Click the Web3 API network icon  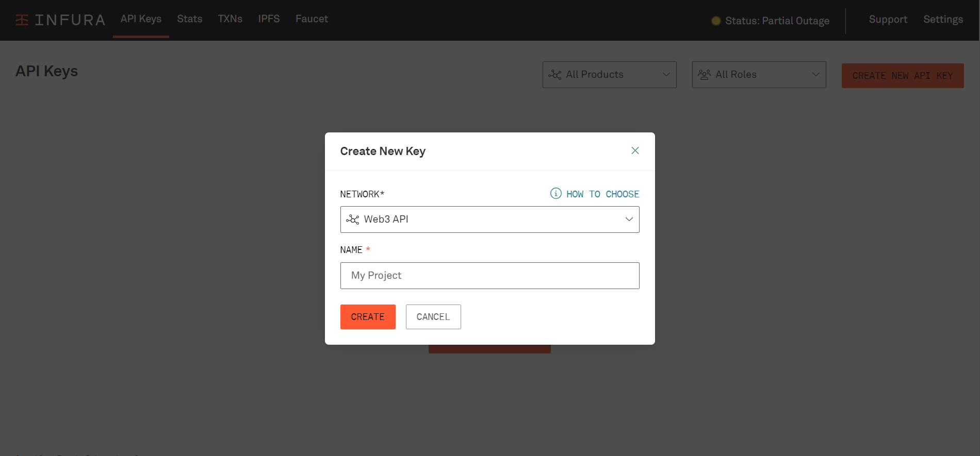tap(353, 219)
